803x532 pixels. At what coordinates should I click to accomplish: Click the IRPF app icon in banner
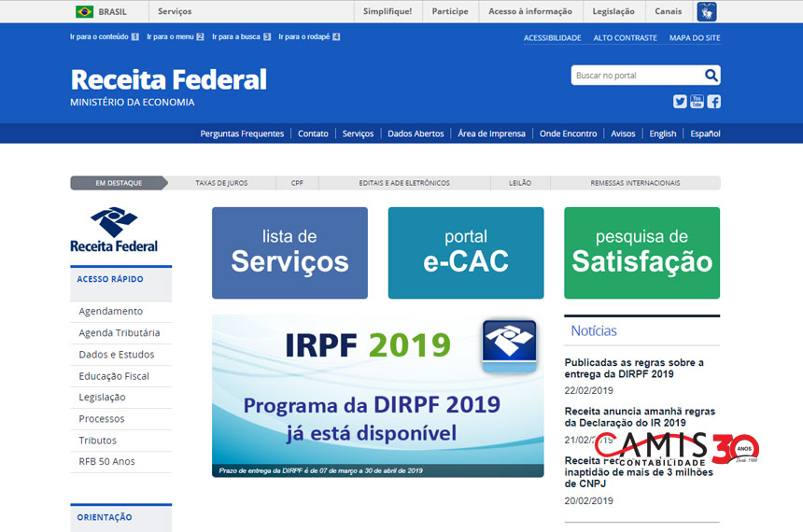tap(509, 345)
